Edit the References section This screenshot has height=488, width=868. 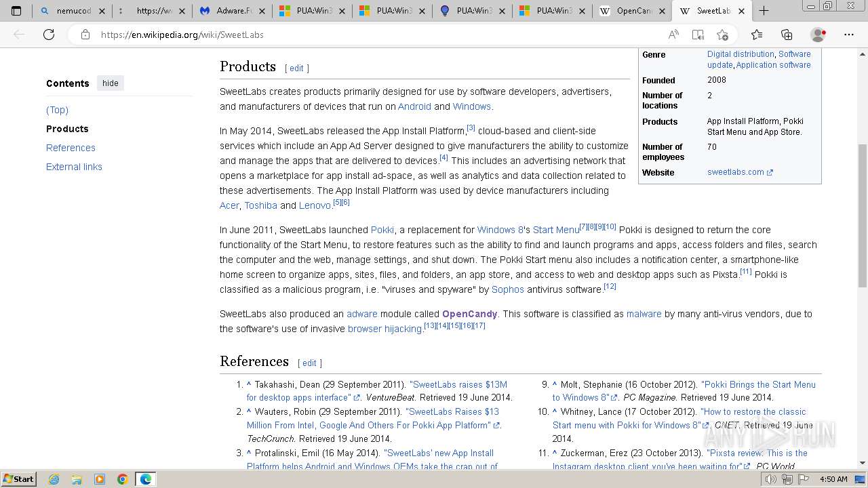pyautogui.click(x=309, y=363)
